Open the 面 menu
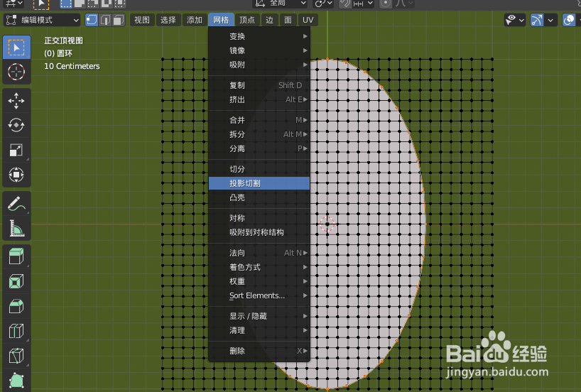 click(x=288, y=20)
